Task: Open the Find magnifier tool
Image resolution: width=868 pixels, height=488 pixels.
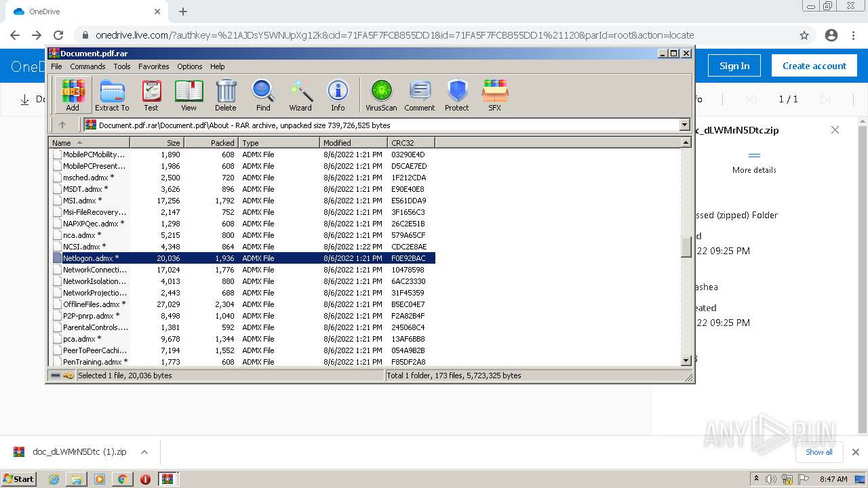Action: [x=263, y=95]
